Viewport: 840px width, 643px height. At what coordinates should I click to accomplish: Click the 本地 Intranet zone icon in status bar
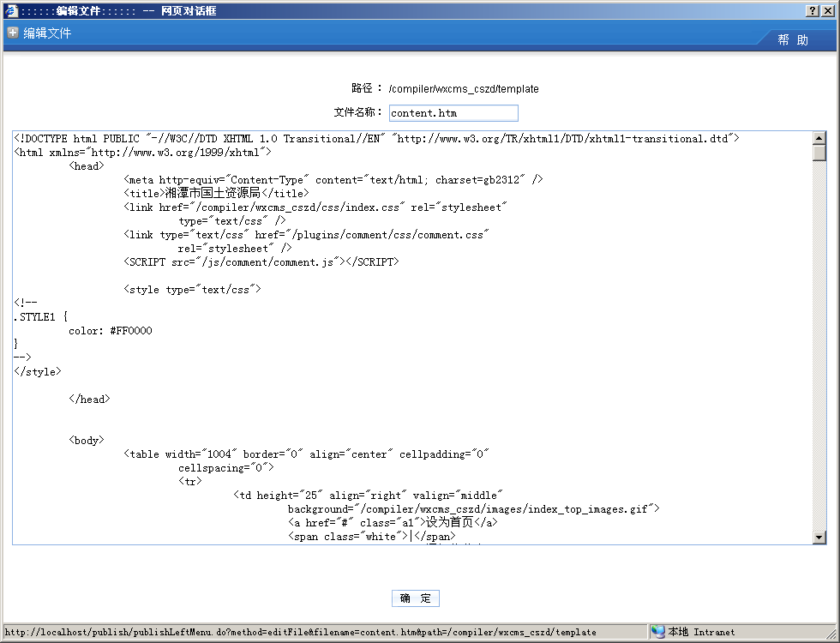coord(658,633)
